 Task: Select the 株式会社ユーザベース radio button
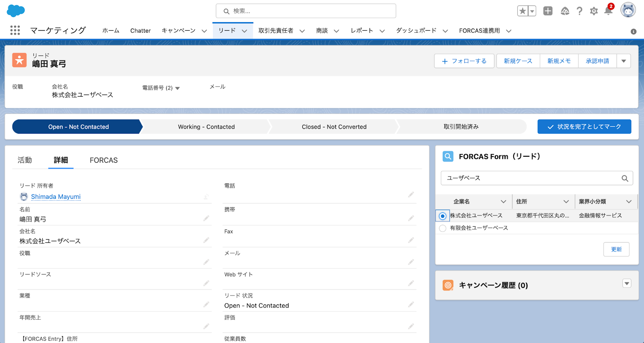pyautogui.click(x=442, y=216)
